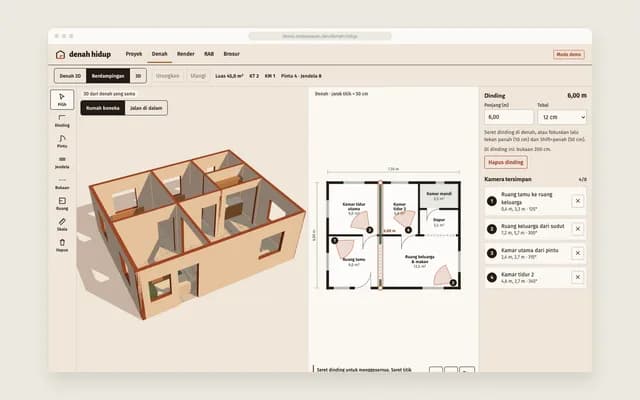Choose Rumah boneka 3D mode
This screenshot has height=400, width=640.
(103, 108)
